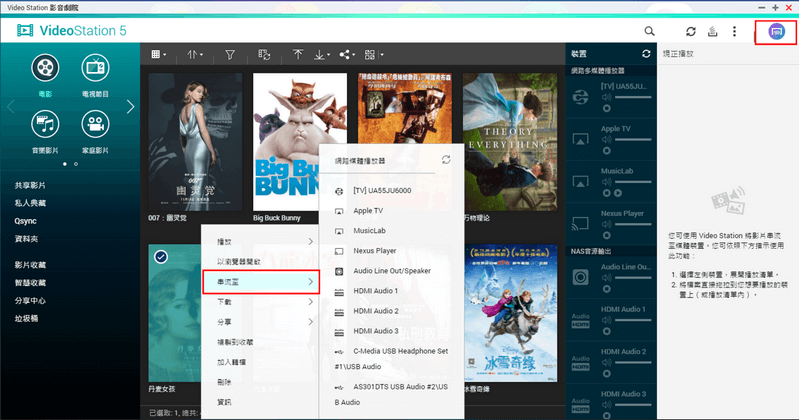Click the HDMI Audio 1 device icon

coord(581,320)
